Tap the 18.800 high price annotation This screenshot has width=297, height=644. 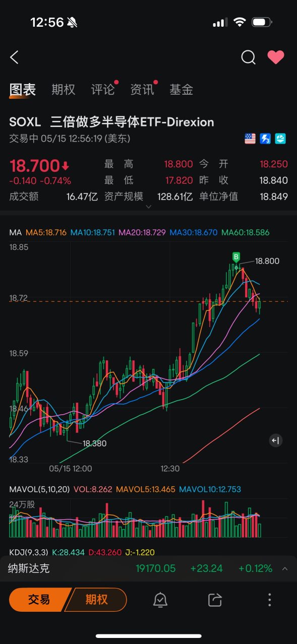pos(267,261)
